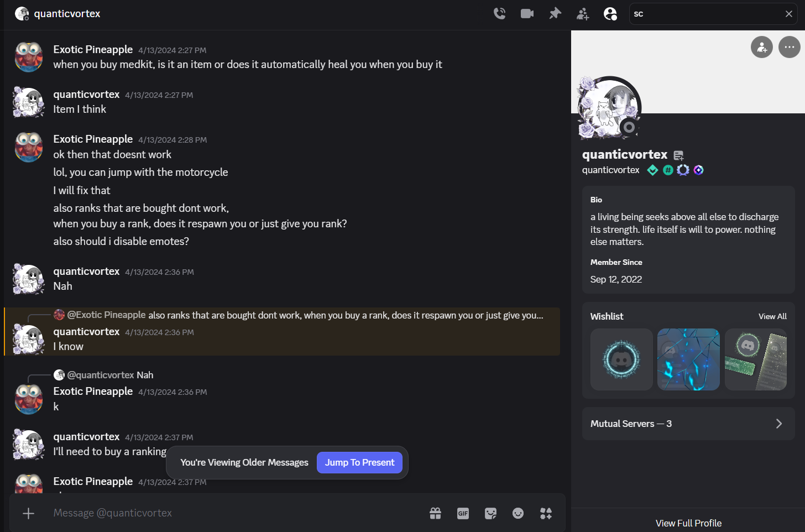Toggle the user profile panel

610,14
